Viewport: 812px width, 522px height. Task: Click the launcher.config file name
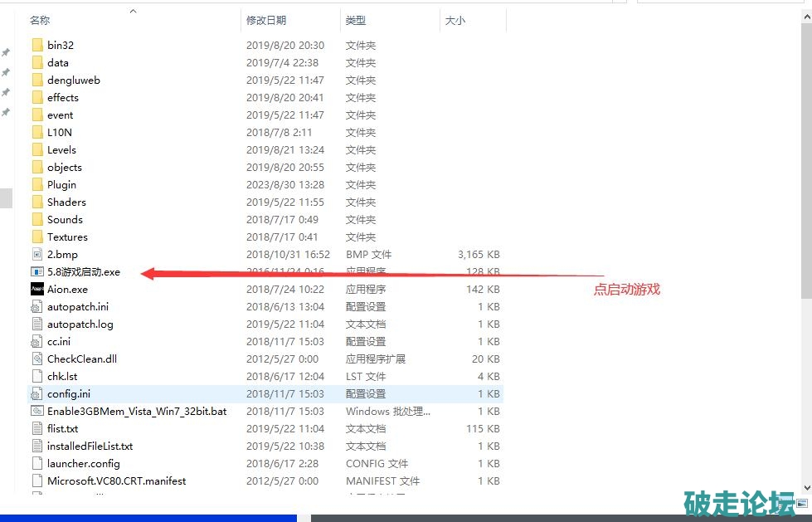[83, 463]
